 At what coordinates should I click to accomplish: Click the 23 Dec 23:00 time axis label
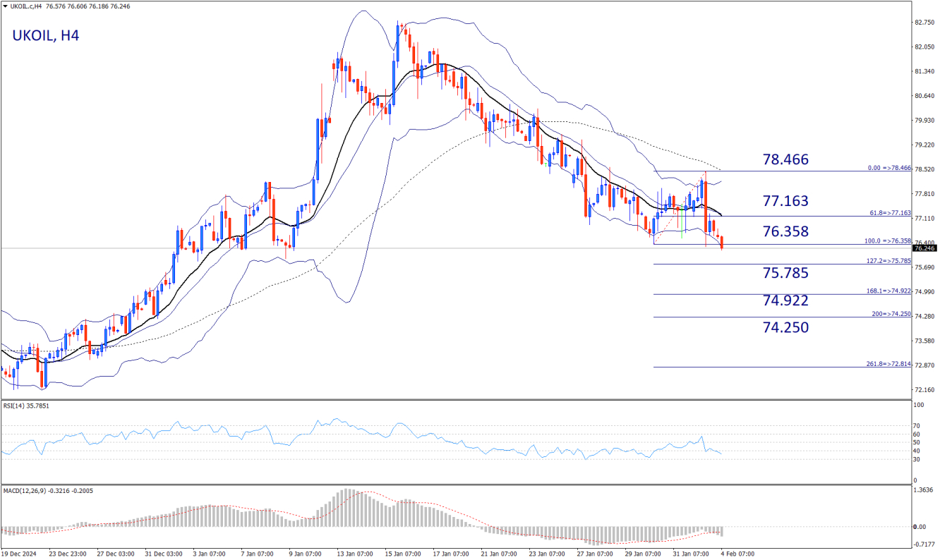(68, 554)
